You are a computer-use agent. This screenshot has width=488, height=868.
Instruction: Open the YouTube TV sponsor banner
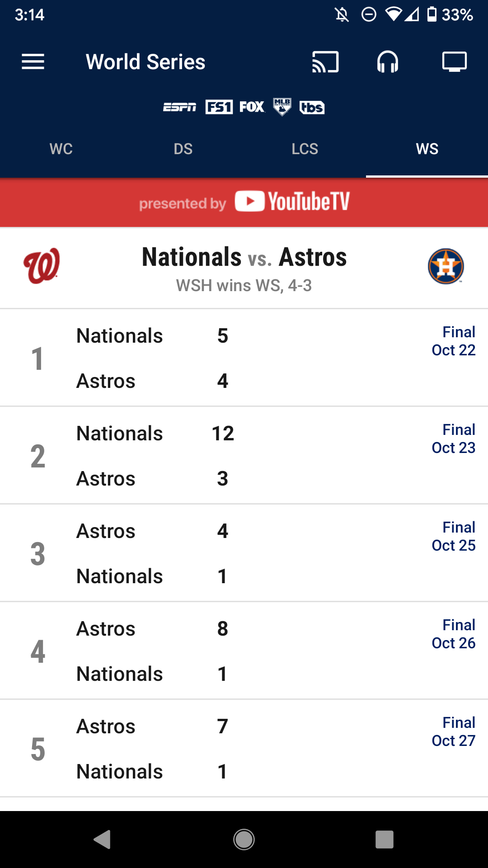coord(244,202)
